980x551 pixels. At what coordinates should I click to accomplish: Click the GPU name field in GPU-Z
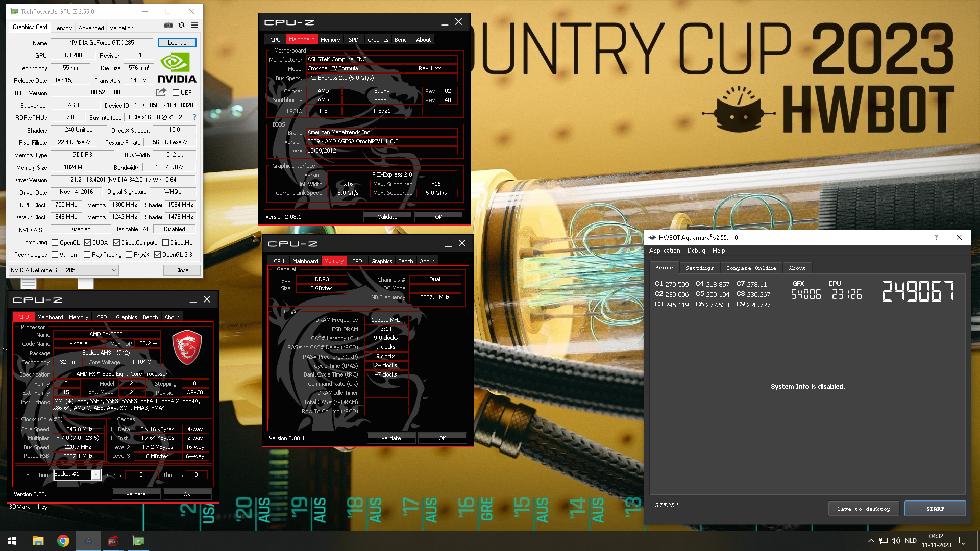102,43
